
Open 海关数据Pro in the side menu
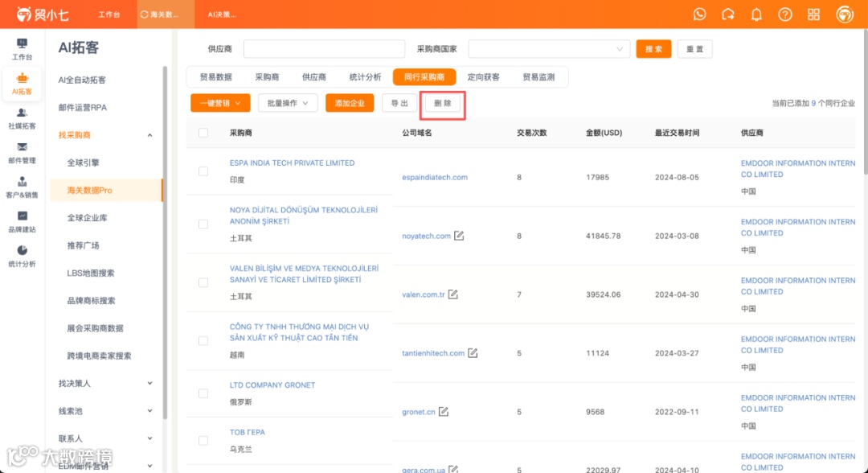[x=105, y=190]
